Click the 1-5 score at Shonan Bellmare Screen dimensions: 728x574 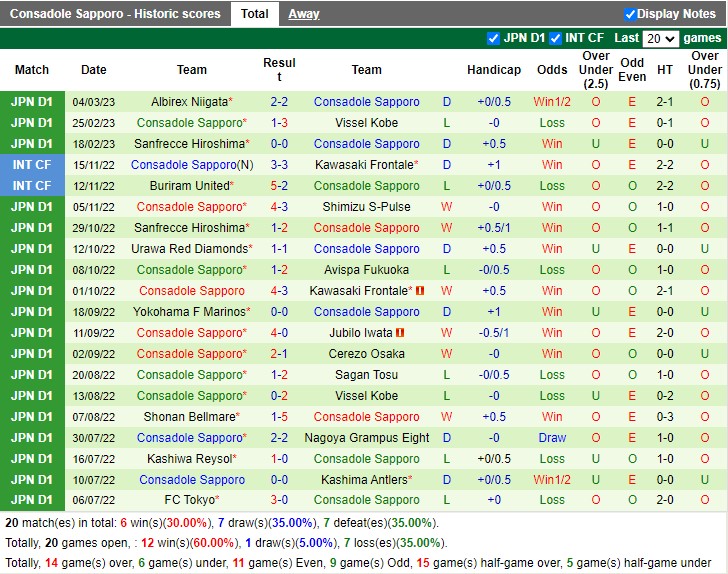[x=279, y=417]
